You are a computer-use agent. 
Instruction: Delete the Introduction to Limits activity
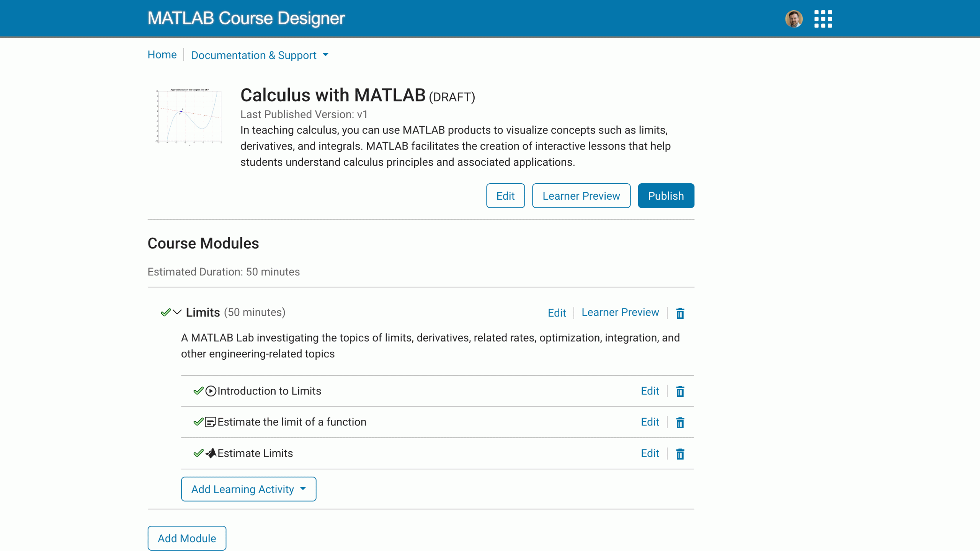(680, 391)
